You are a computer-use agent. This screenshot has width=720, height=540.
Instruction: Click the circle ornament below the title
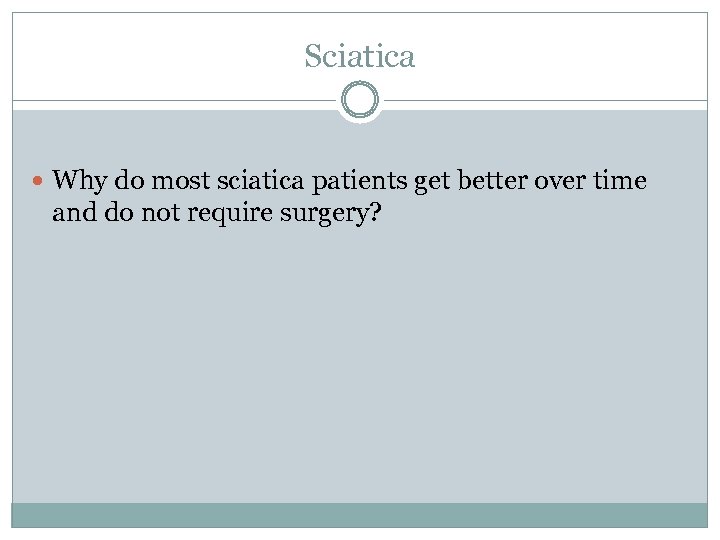click(x=360, y=101)
